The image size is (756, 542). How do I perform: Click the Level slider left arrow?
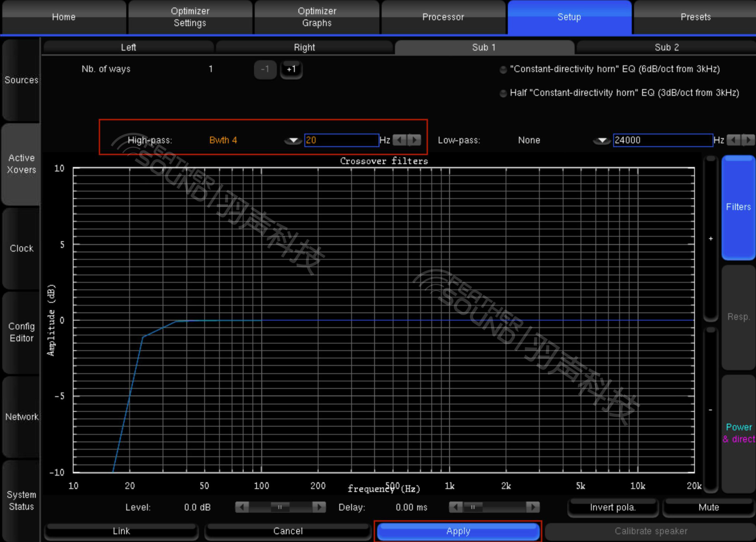click(x=242, y=507)
